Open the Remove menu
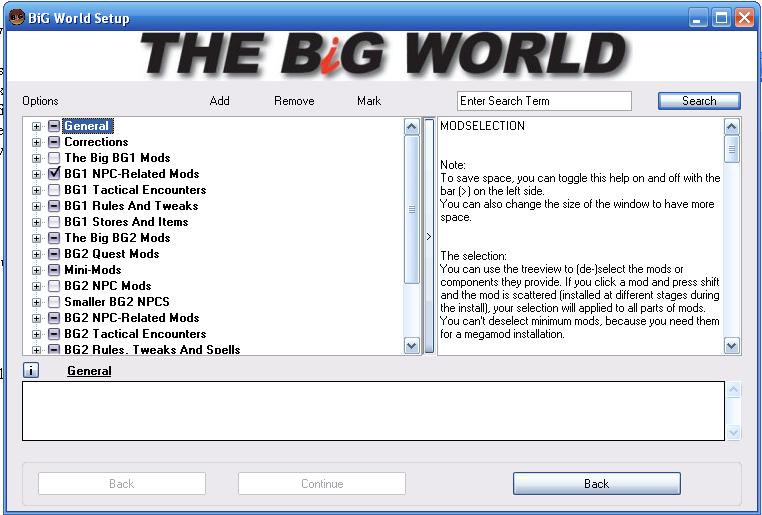Viewport: 762px width, 515px height. point(294,101)
